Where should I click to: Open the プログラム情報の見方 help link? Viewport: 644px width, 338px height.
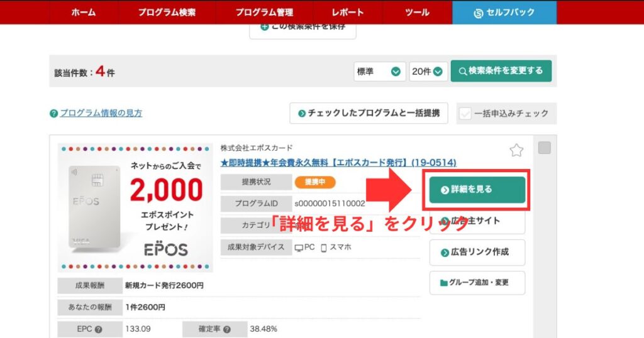coord(101,113)
